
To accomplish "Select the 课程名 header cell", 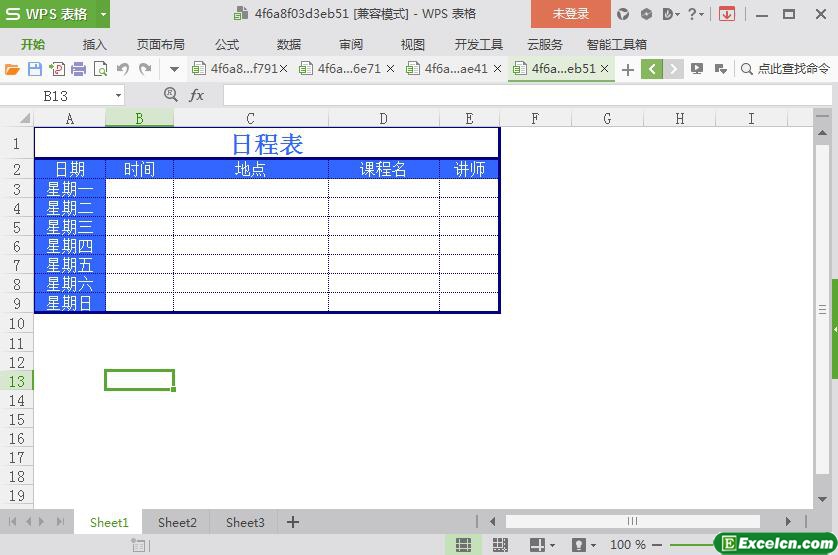I will [383, 169].
